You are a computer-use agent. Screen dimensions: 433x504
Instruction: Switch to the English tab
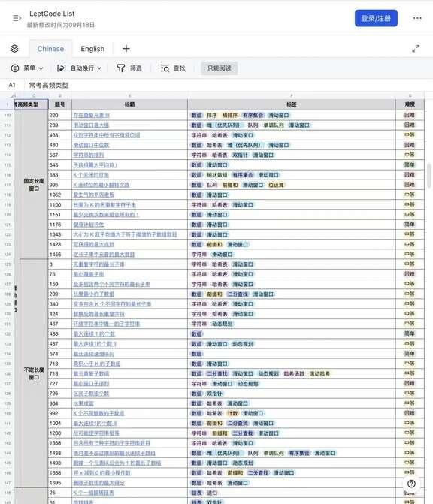(x=92, y=49)
